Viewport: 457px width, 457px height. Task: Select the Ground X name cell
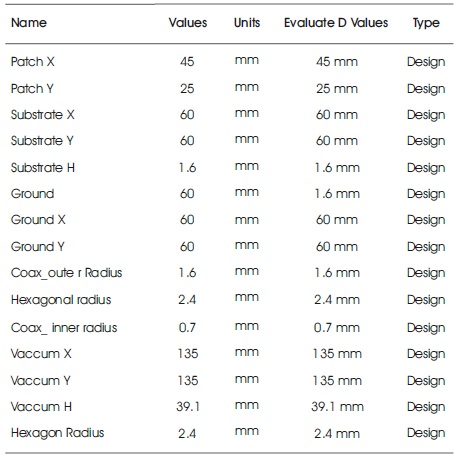[38, 220]
